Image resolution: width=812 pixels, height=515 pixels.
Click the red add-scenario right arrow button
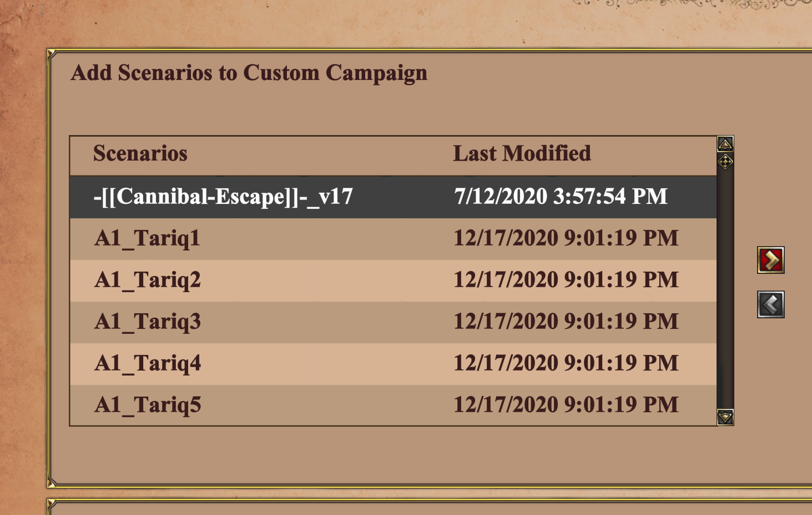pos(770,260)
